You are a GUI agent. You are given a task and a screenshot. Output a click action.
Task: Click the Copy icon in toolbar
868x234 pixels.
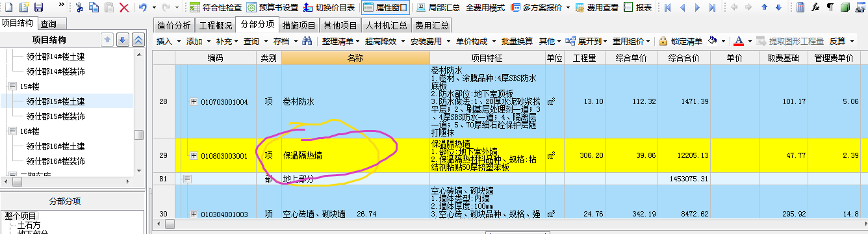[94, 8]
